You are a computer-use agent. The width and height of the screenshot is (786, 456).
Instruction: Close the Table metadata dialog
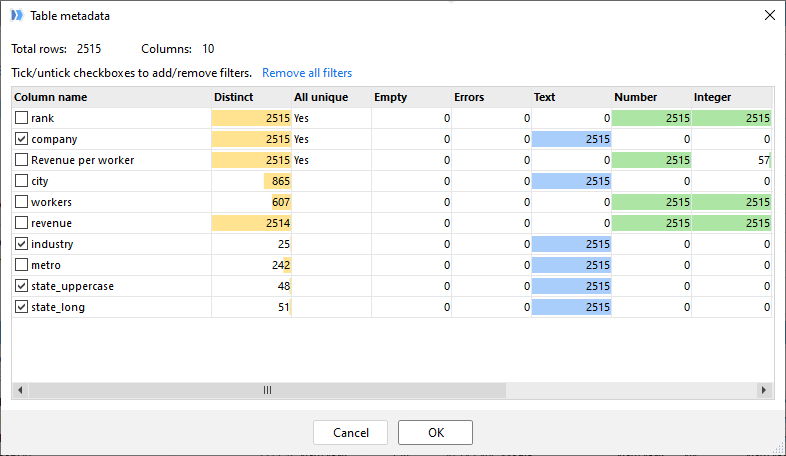tap(769, 16)
